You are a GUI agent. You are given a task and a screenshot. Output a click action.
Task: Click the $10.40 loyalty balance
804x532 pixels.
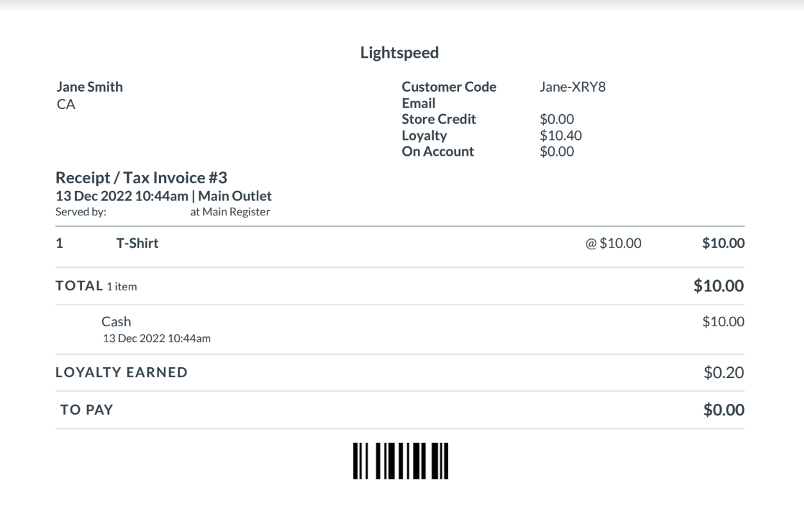[561, 135]
